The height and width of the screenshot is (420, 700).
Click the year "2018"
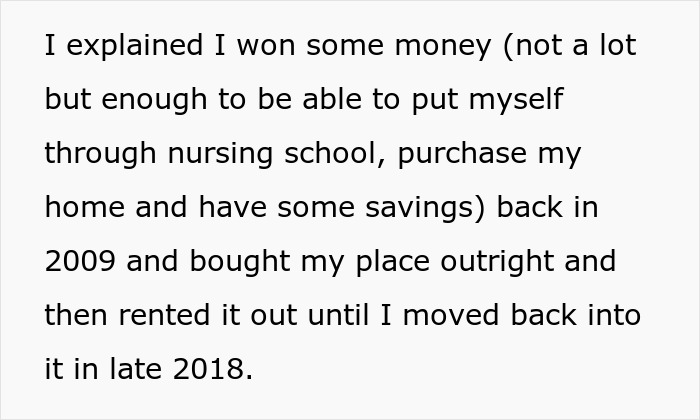[210, 370]
